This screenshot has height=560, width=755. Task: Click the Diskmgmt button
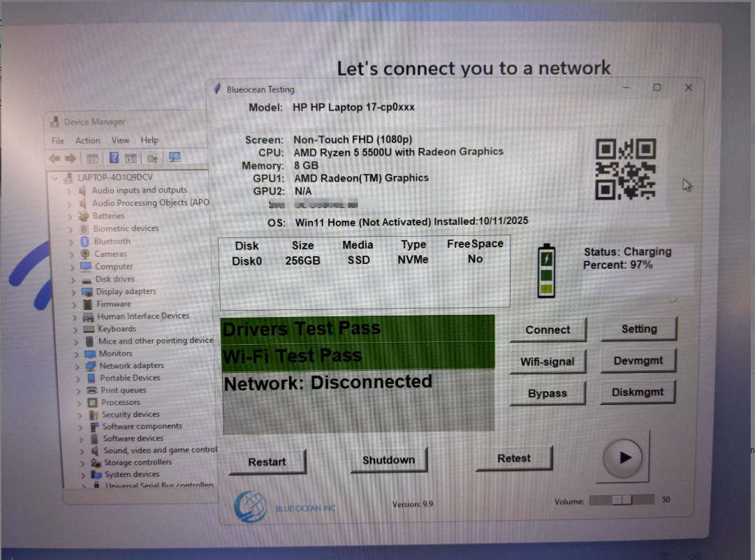tap(638, 392)
